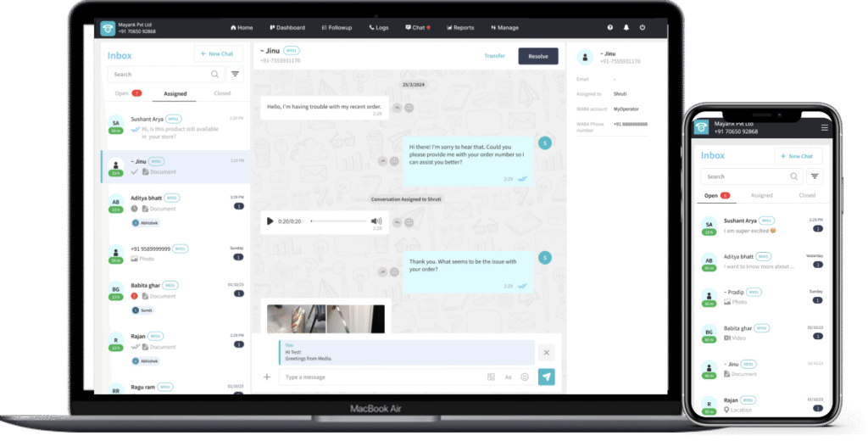Image resolution: width=868 pixels, height=447 pixels.
Task: Click Transfer in the chat header
Action: 494,56
